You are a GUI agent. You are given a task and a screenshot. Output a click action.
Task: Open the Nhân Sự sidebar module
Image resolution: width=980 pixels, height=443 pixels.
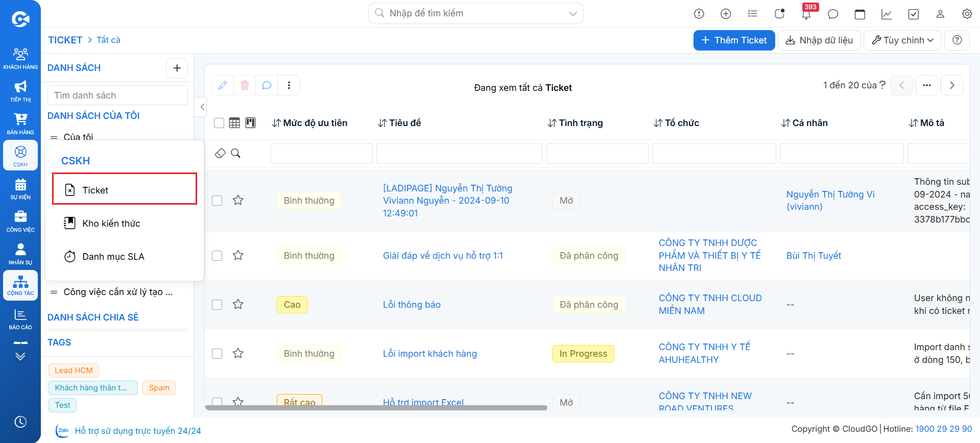pos(20,254)
